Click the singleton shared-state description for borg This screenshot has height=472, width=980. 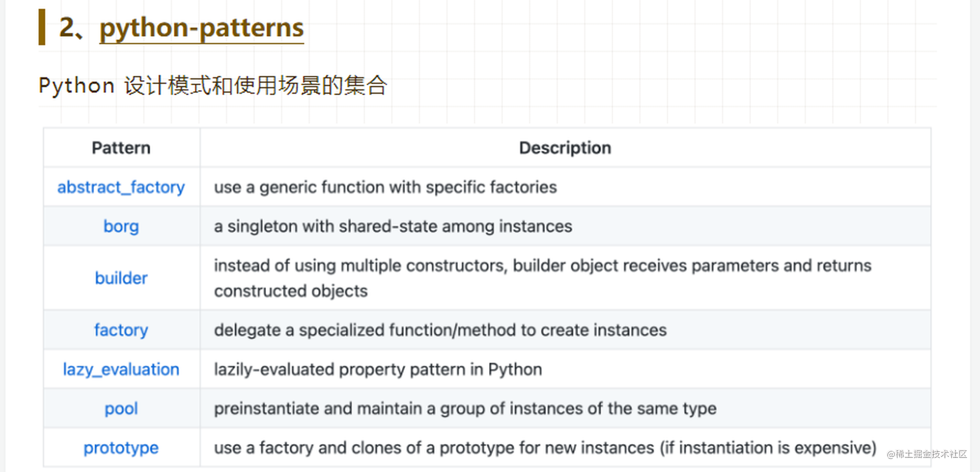[393, 226]
